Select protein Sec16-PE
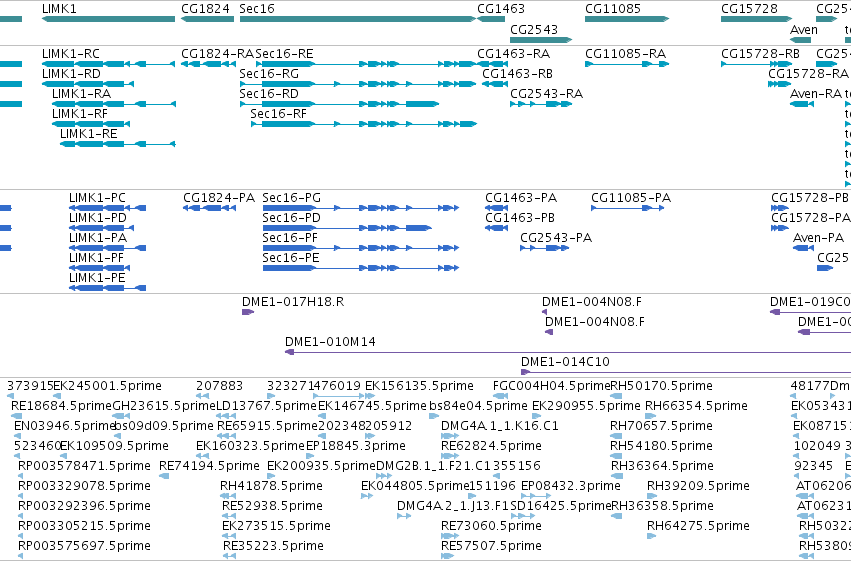The image size is (851, 561). 291,258
